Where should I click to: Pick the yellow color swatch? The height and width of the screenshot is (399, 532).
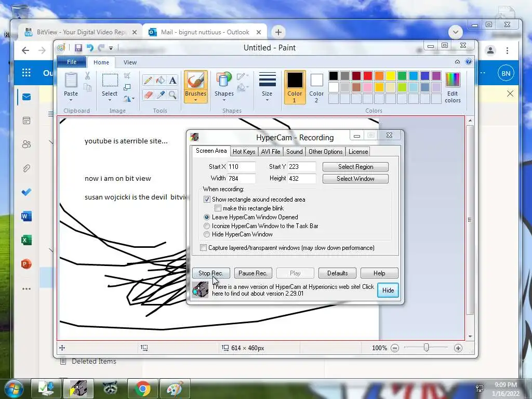click(x=391, y=76)
